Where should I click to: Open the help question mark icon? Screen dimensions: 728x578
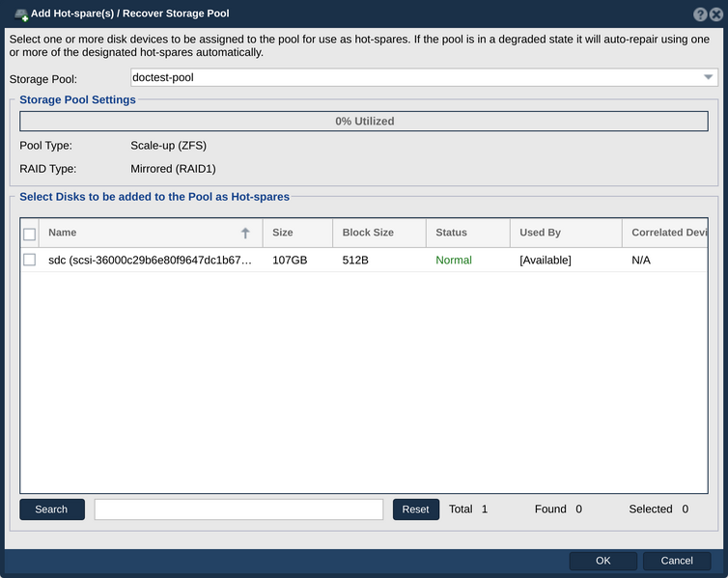tap(700, 14)
